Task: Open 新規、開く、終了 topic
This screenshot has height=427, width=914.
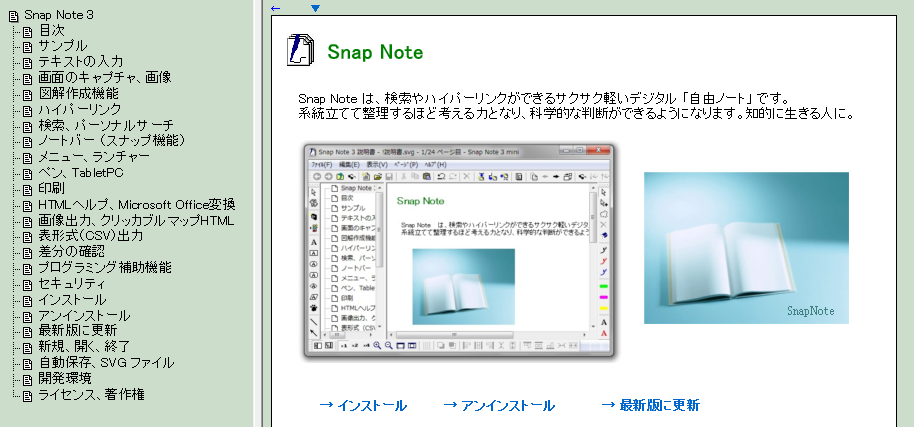Action: (84, 347)
